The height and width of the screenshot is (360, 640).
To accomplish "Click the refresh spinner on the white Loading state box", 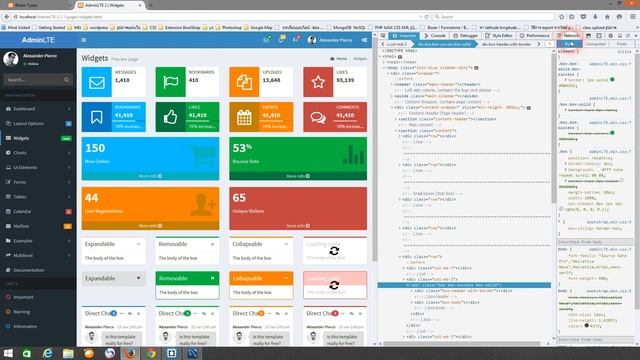I will 334,251.
